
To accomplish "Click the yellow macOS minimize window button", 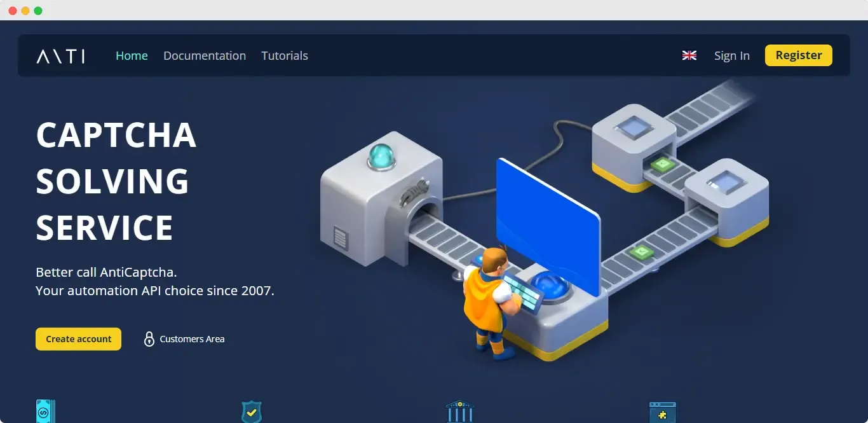I will (x=25, y=11).
